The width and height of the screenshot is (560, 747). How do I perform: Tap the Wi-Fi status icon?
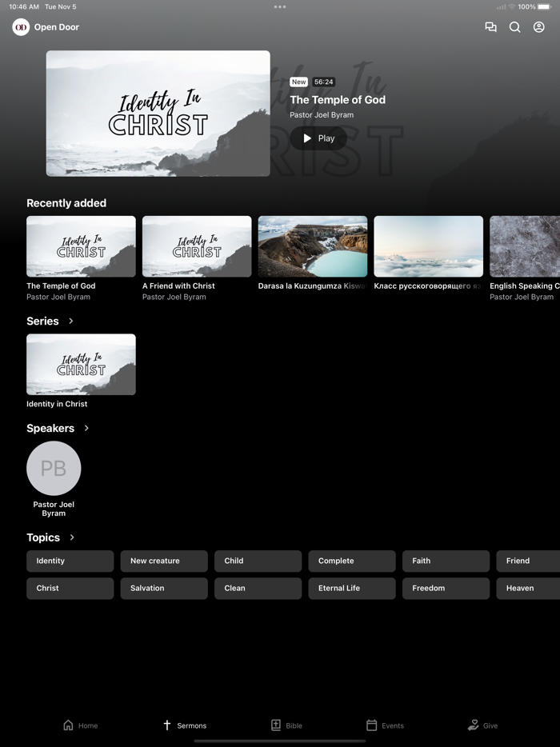point(512,6)
